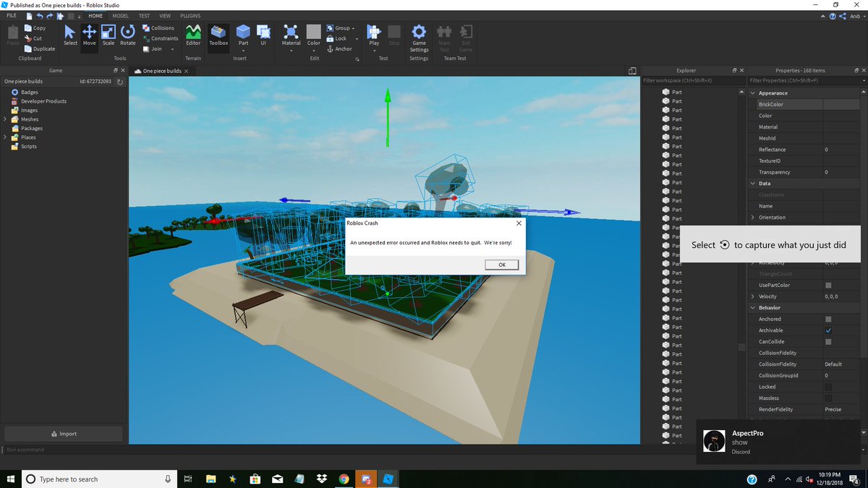Toggle the viewport maximize icon
The height and width of the screenshot is (488, 868).
click(632, 71)
